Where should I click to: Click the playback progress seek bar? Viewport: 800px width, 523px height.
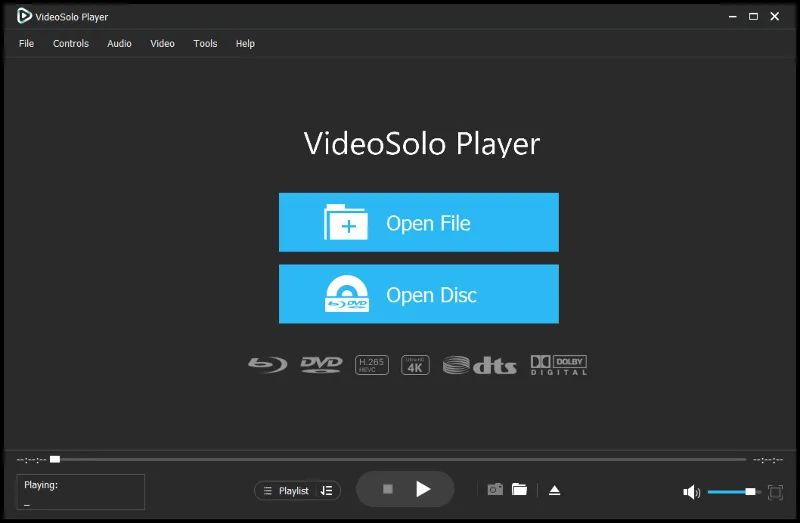point(398,460)
